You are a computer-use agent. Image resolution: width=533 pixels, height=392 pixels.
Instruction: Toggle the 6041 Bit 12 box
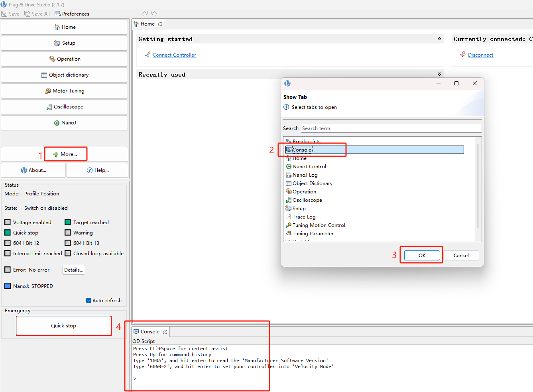tap(8, 243)
